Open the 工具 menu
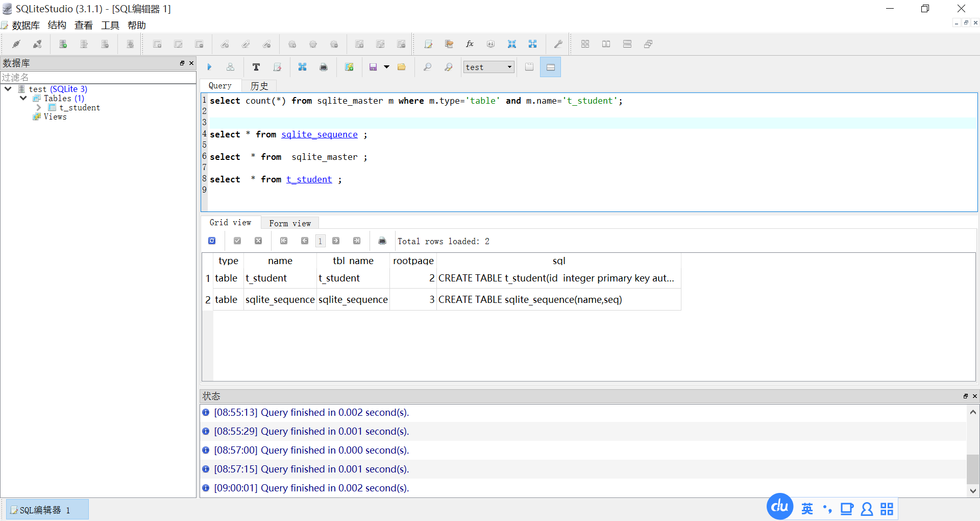The height and width of the screenshot is (521, 980). pos(110,25)
